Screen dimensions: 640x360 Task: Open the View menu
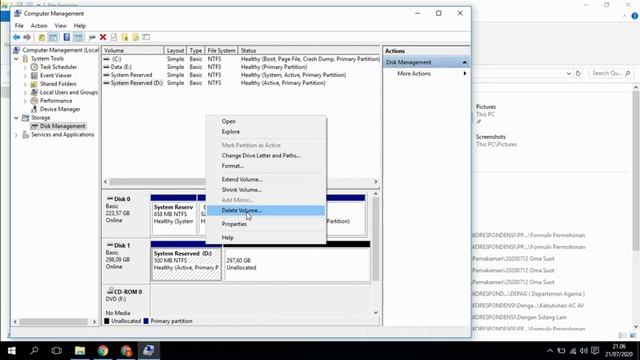click(x=60, y=26)
